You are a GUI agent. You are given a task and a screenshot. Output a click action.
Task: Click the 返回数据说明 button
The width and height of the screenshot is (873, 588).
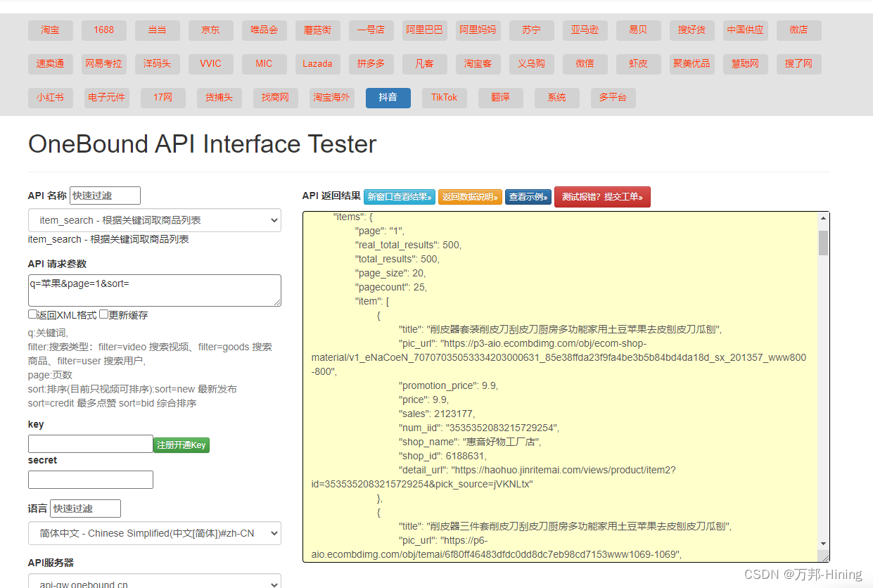pos(470,197)
